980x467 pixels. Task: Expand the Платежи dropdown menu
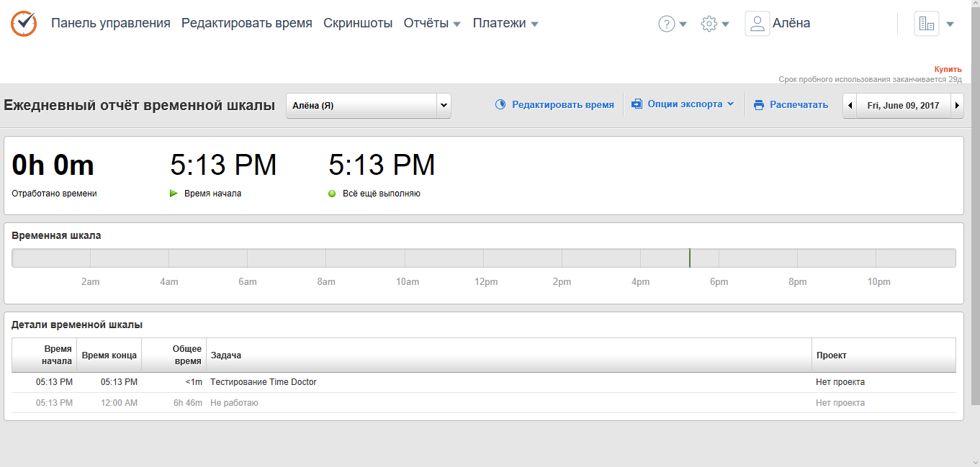[x=505, y=22]
